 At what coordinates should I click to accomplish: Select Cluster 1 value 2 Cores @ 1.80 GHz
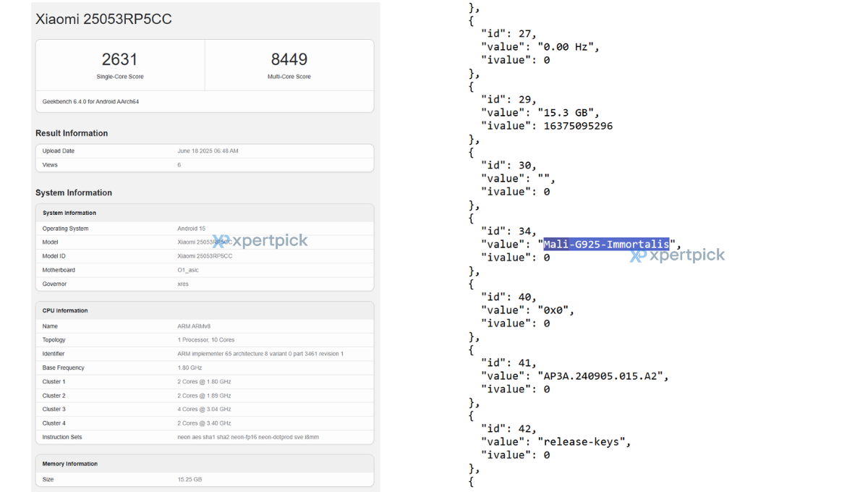(204, 381)
